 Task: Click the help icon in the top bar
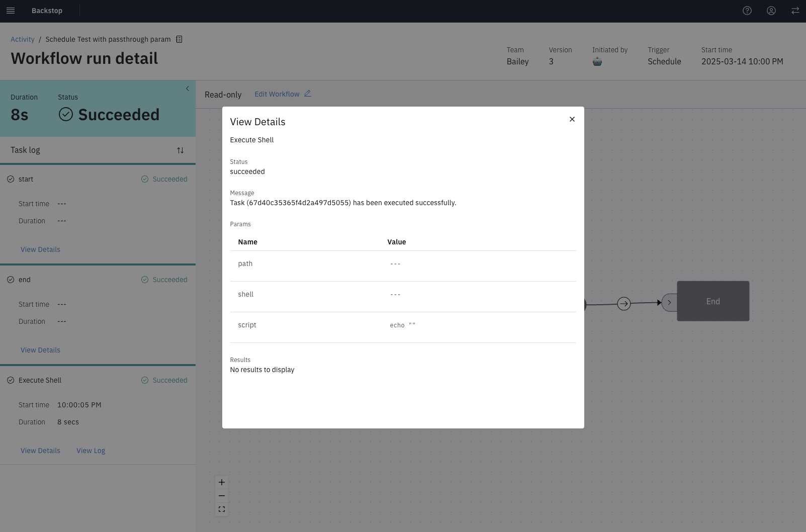pos(747,11)
